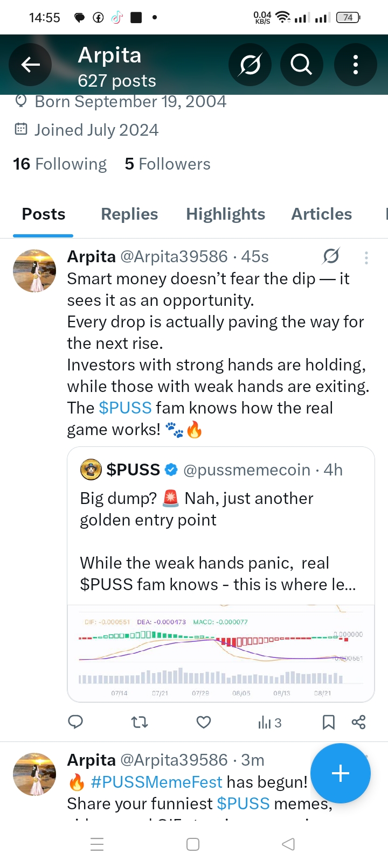Open the profile search magnifier
The image size is (388, 868).
coord(302,65)
